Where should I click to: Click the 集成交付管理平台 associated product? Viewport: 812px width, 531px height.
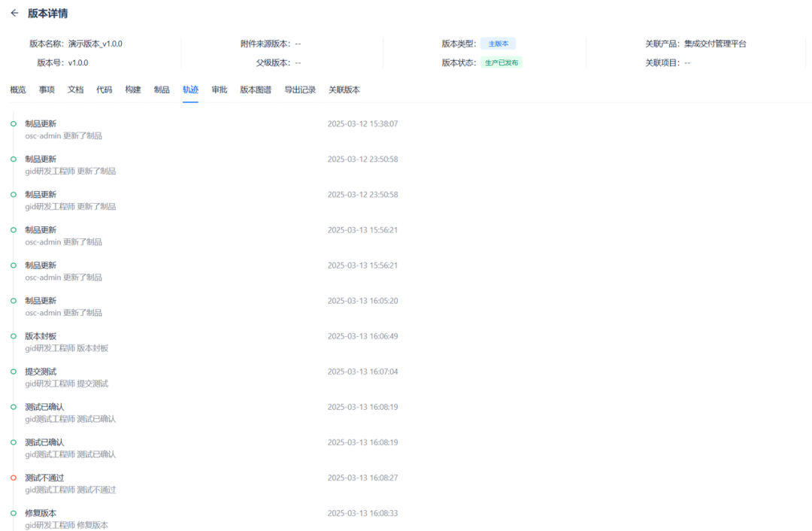pyautogui.click(x=715, y=44)
